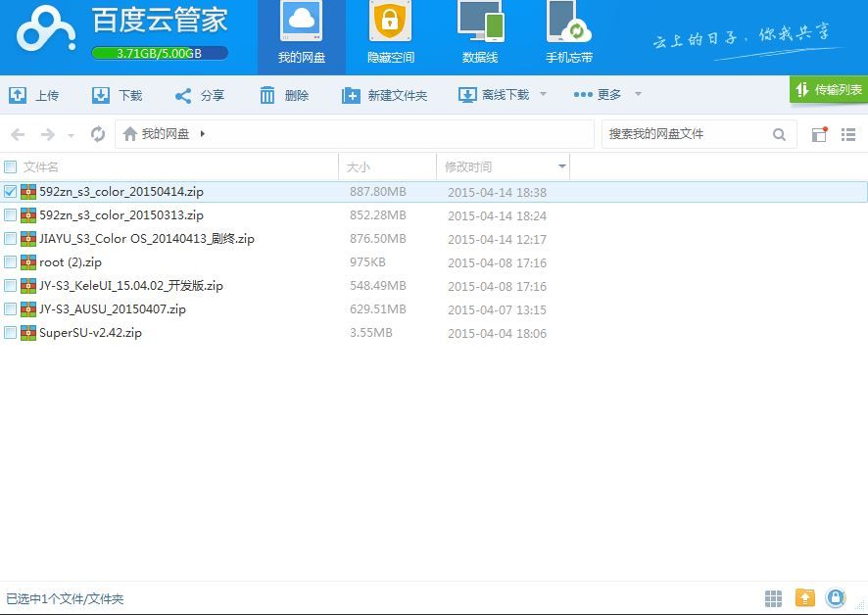Click zip icon of JY-S3_AUSU_20150407.zip

point(28,308)
